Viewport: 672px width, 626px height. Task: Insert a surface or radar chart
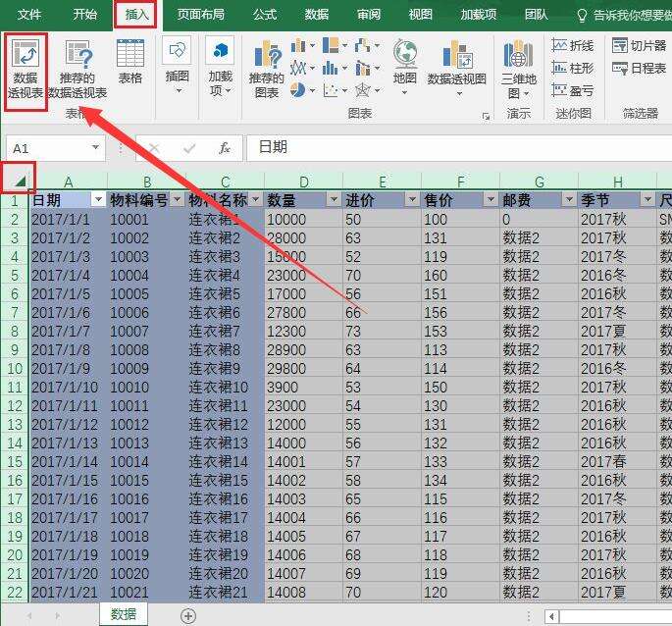(x=367, y=90)
